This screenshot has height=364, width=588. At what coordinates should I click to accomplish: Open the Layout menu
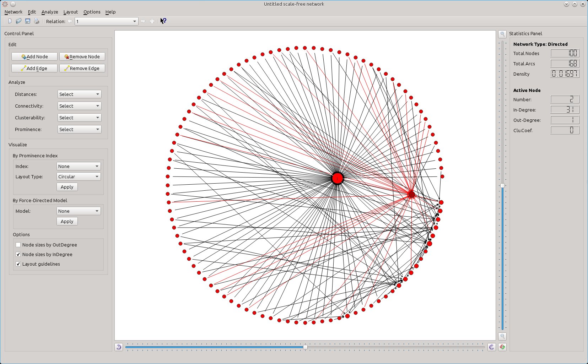[71, 12]
